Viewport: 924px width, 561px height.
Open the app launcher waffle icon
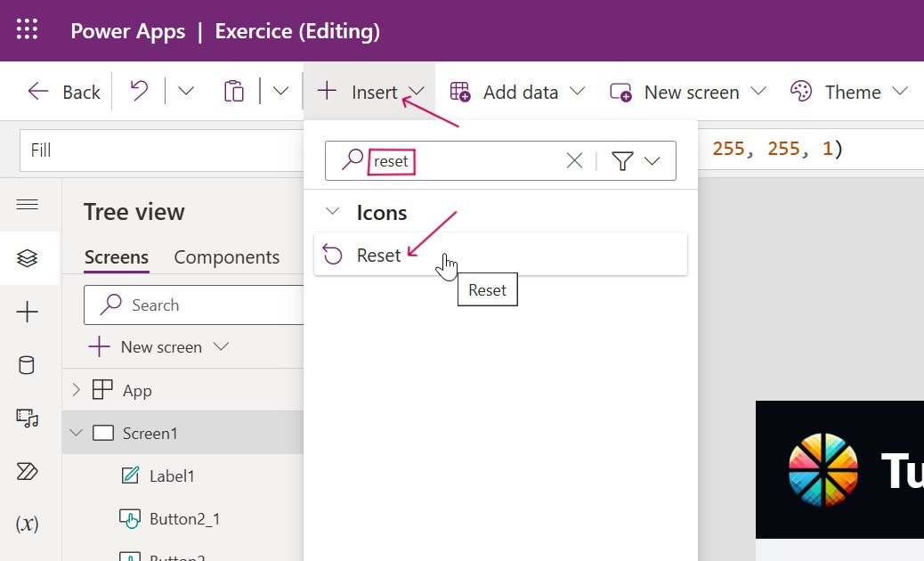[x=27, y=29]
